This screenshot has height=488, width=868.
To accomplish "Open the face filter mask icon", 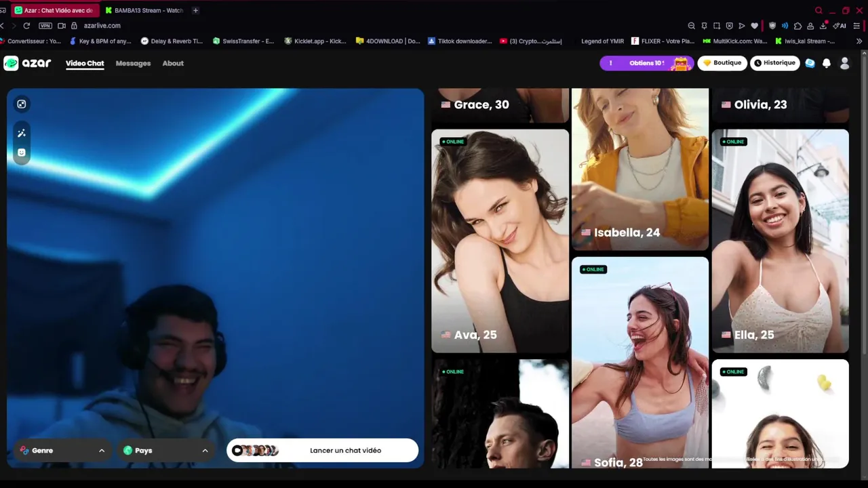I will tap(22, 152).
